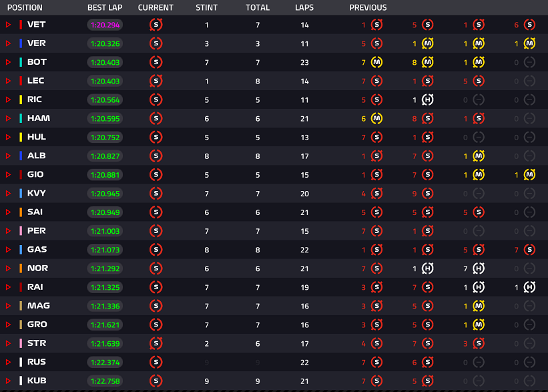Click MAG's medium tyre icon

479,306
